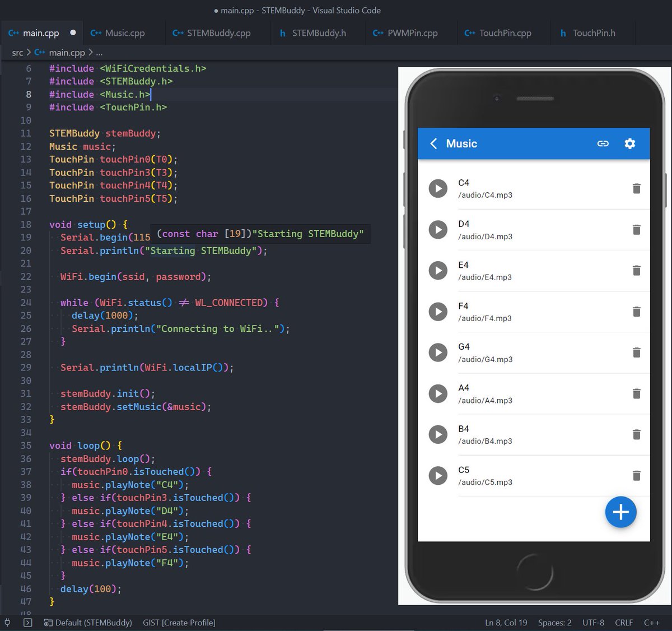Click the 'void loop()' line
The width and height of the screenshot is (672, 631).
(x=86, y=446)
